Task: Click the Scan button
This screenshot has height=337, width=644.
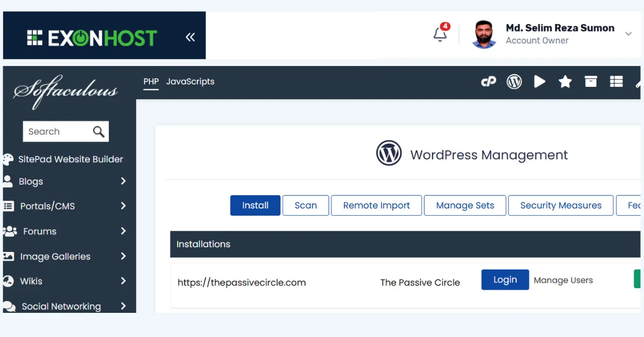Action: 305,206
